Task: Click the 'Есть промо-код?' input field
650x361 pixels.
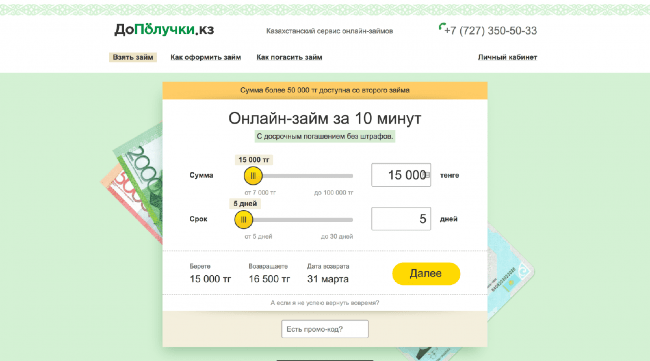Action: (325, 329)
